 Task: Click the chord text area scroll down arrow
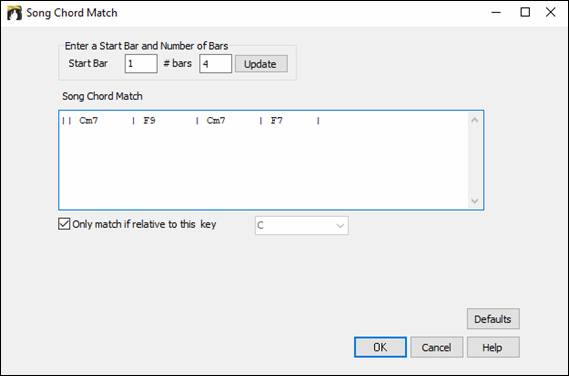coord(475,201)
